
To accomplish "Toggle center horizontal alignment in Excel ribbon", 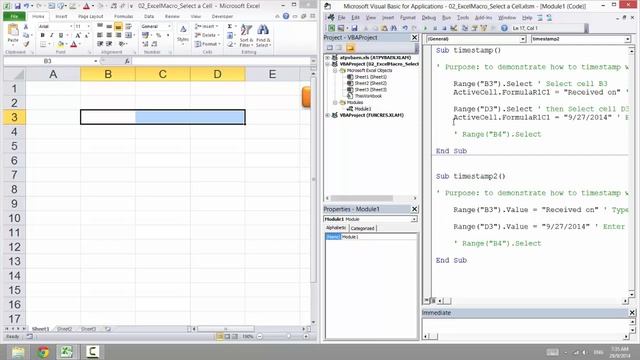I will (x=109, y=36).
